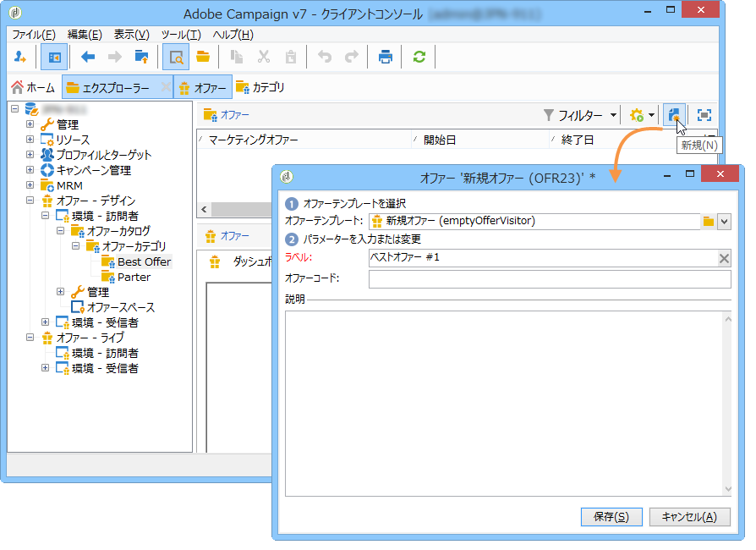Click the キャンセル(A) cancel button
The image size is (756, 550).
[689, 517]
